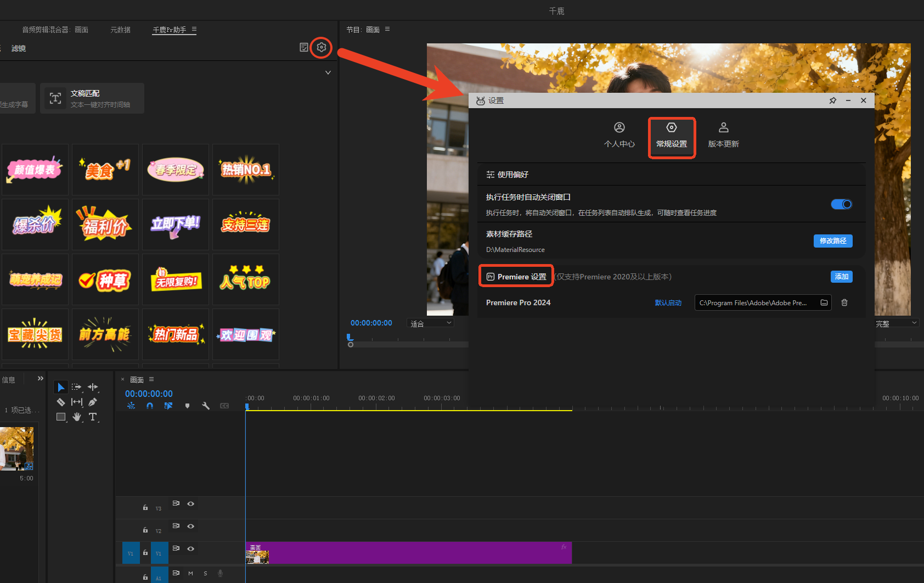The height and width of the screenshot is (583, 924).
Task: Open the plugin settings gear icon
Action: [x=322, y=47]
